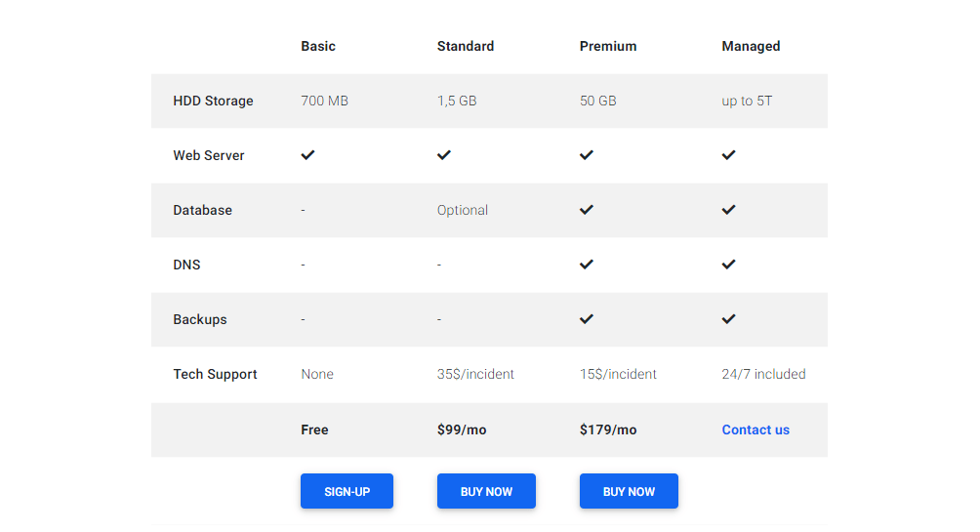Click BUY NOW under the Standard plan
This screenshot has width=980, height=532.
(x=486, y=491)
